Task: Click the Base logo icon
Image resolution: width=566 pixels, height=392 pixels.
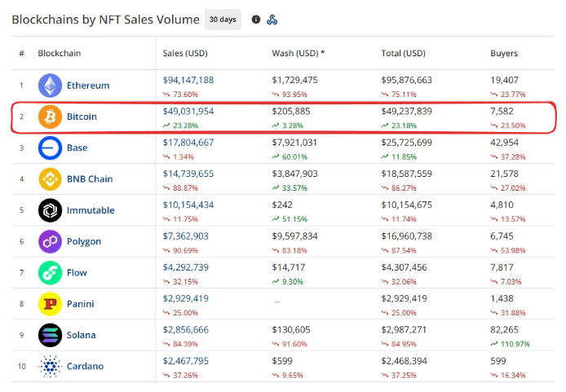Action: [x=50, y=148]
